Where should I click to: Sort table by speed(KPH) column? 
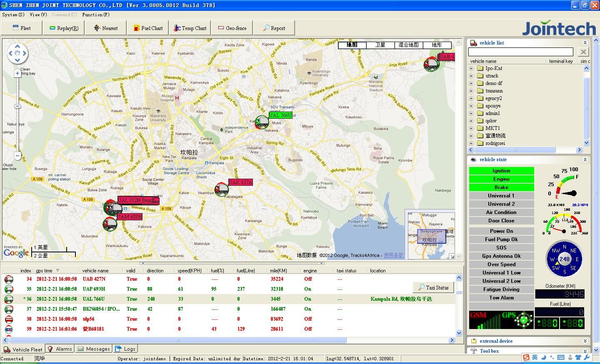[x=190, y=271]
